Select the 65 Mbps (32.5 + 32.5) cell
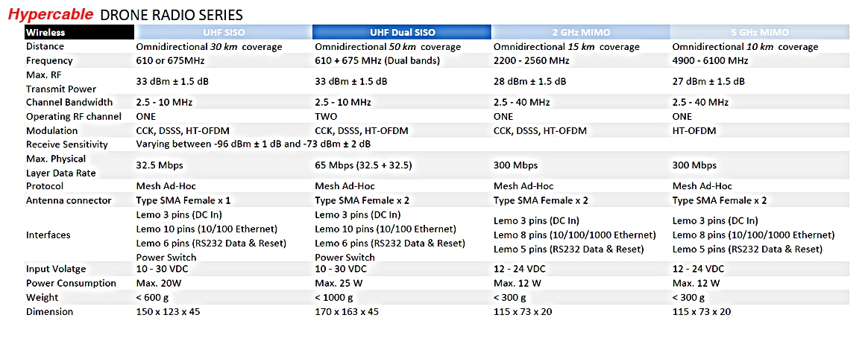The height and width of the screenshot is (350, 868). click(363, 165)
